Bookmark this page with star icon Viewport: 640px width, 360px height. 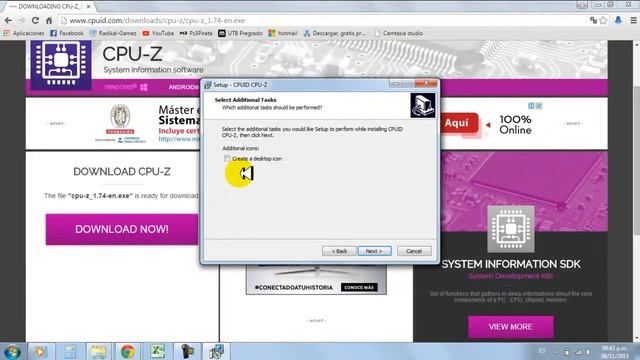[603, 20]
